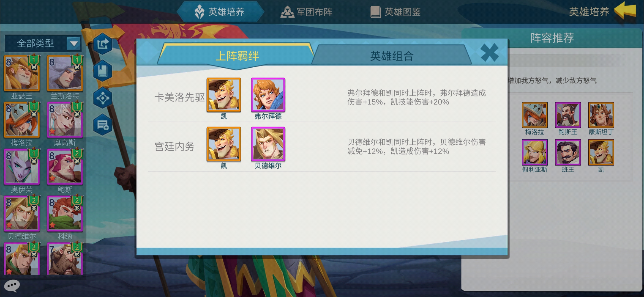Close the 上阵羁绊 popup window
The image size is (644, 297).
pos(489,52)
